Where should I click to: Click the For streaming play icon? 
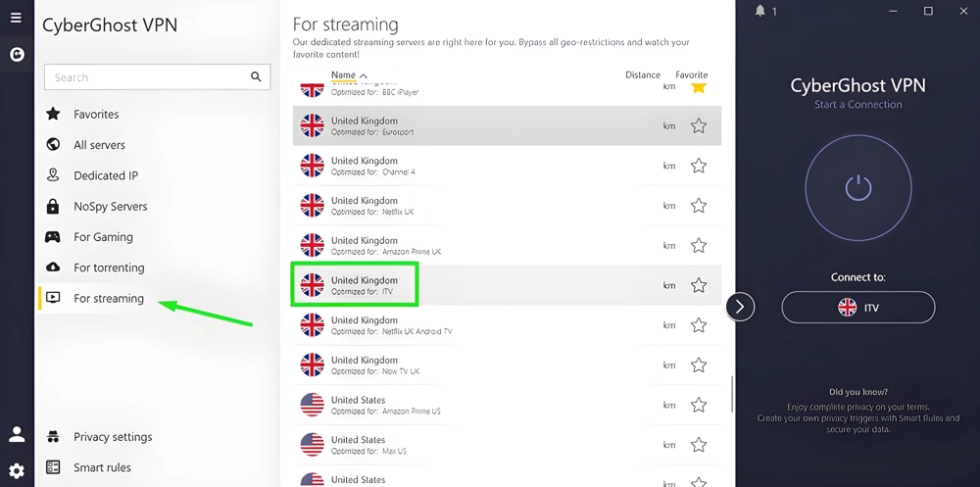[x=53, y=298]
